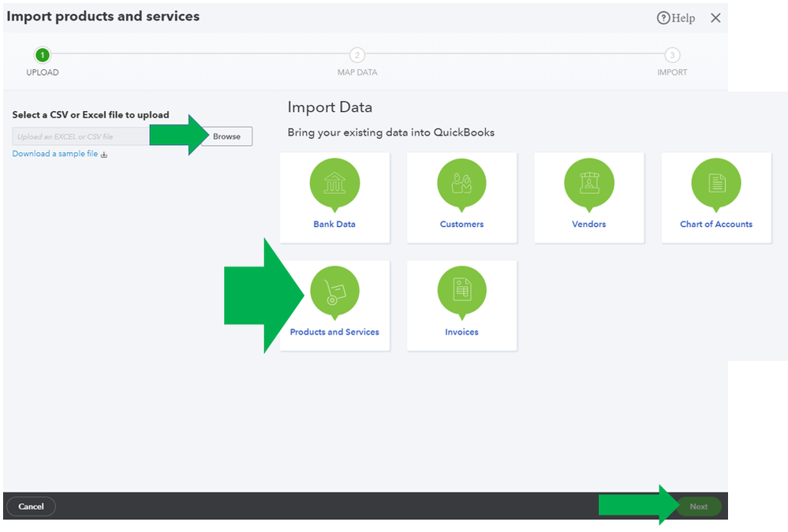Choose the Chart of Accounts document icon
This screenshot has height=532, width=788.
[x=716, y=182]
